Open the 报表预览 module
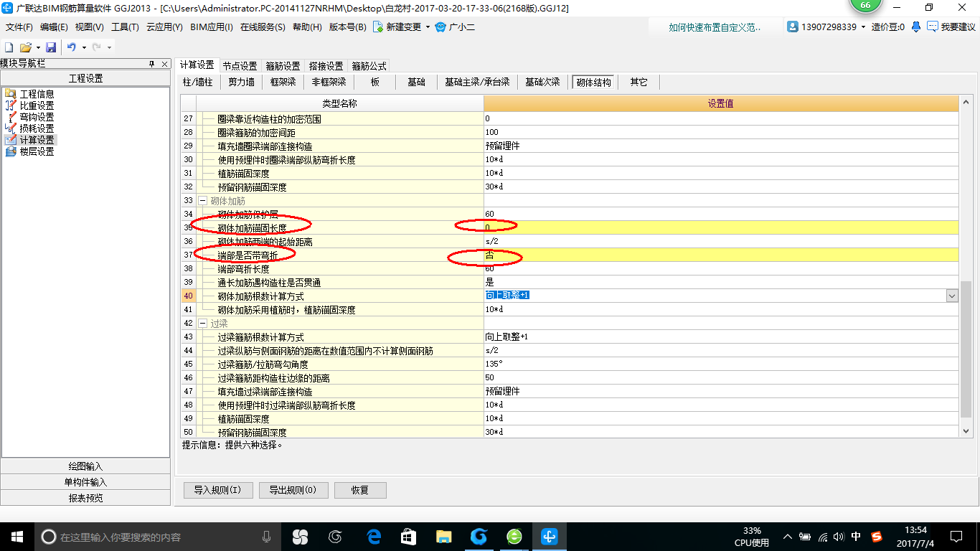 (85, 498)
